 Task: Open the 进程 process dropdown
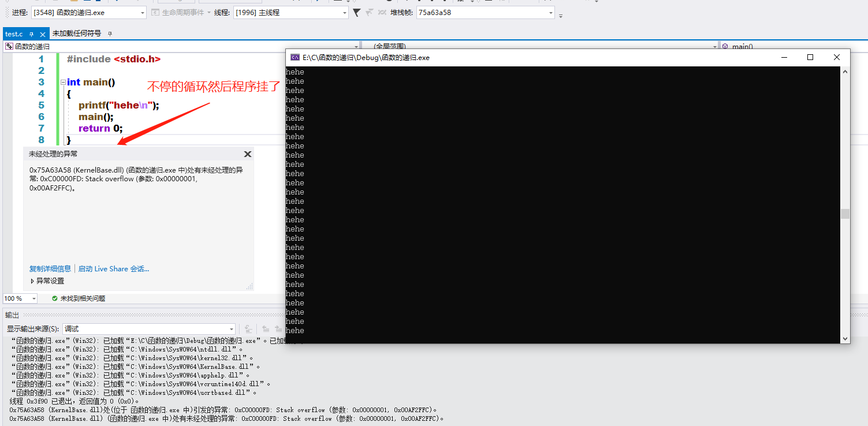pos(143,12)
